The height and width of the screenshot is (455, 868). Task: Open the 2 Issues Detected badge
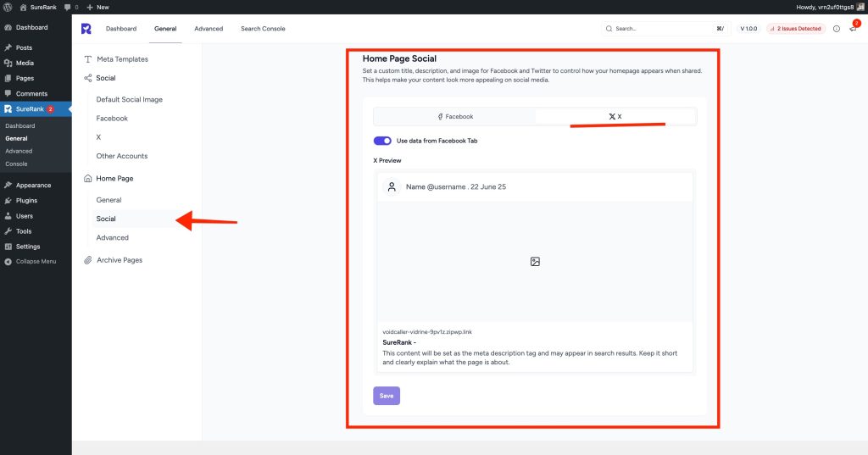tap(796, 29)
